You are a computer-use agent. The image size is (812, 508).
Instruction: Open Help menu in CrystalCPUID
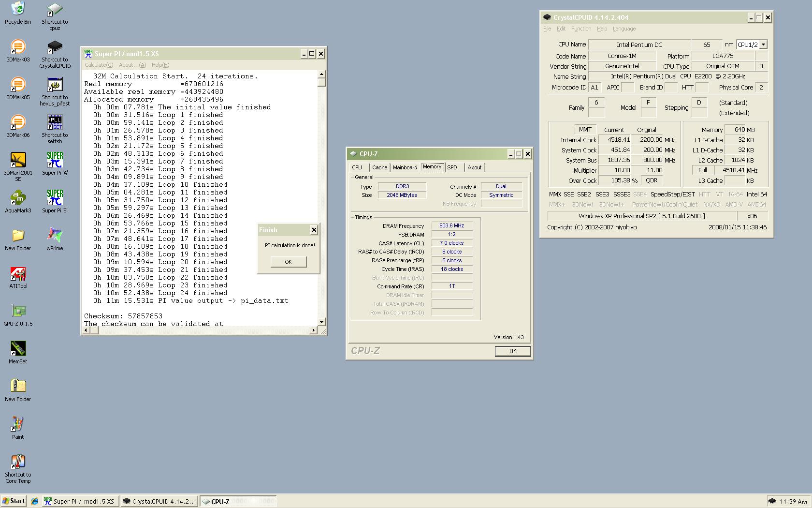click(x=602, y=29)
